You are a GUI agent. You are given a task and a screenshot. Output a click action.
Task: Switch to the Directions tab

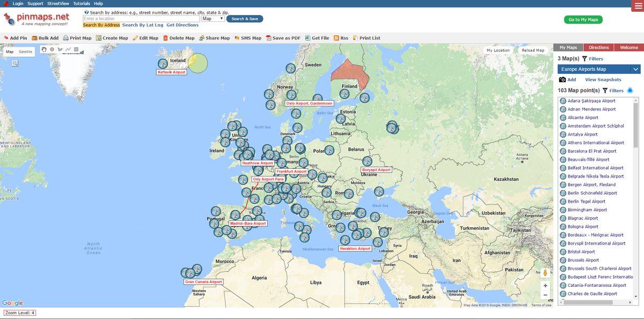pyautogui.click(x=599, y=48)
